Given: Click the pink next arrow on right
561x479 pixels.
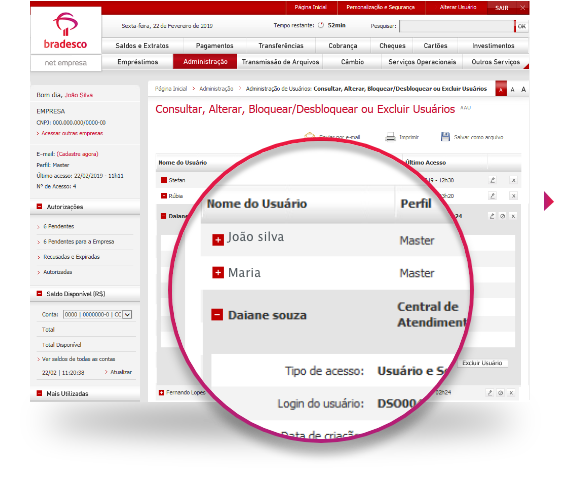Looking at the screenshot, I should coord(548,201).
